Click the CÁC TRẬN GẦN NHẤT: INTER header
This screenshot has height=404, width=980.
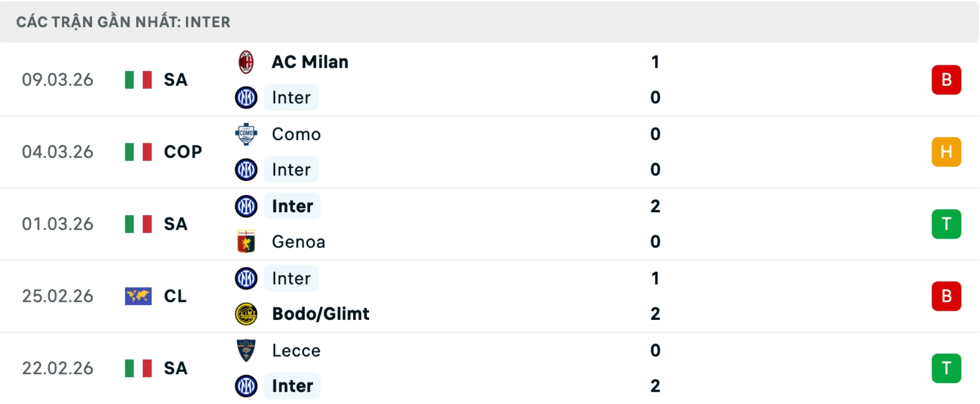coord(122,21)
